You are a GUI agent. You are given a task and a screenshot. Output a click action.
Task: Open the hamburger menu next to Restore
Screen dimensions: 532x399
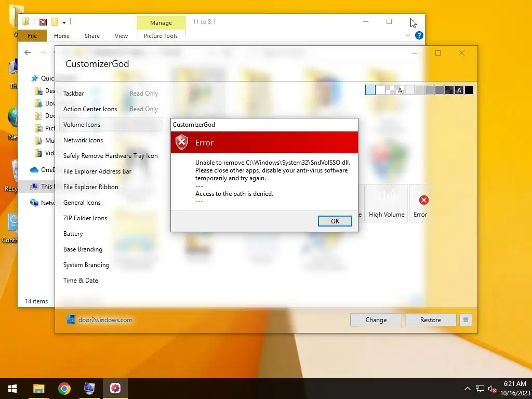465,320
